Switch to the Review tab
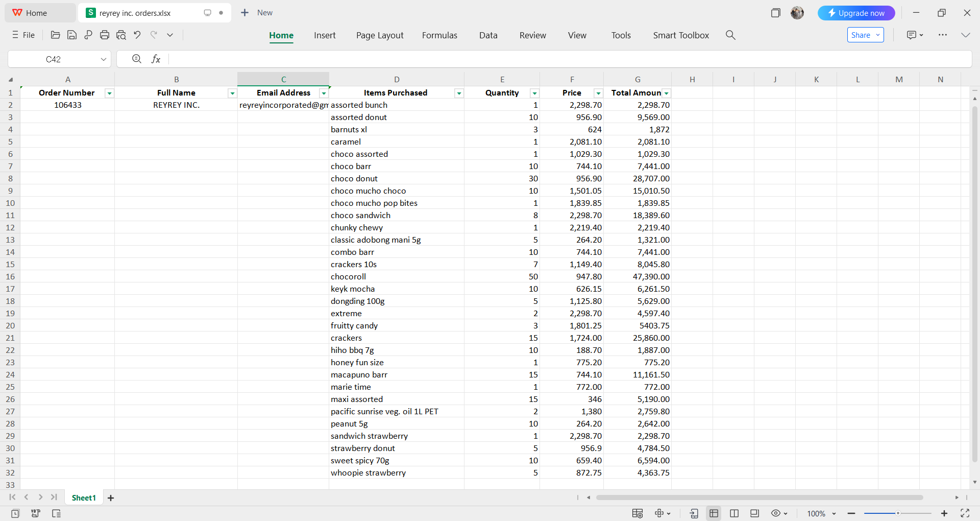Image resolution: width=980 pixels, height=521 pixels. [533, 35]
